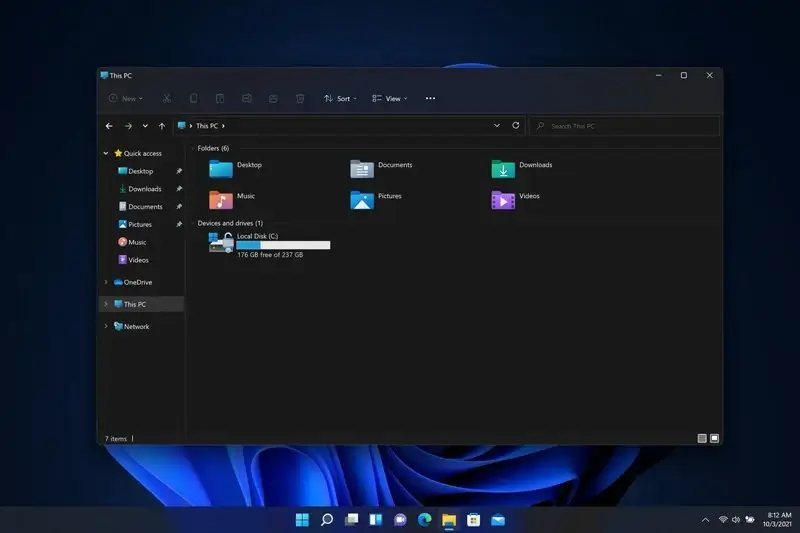Select the Videos folder icon
This screenshot has width=800, height=533.
tap(503, 200)
